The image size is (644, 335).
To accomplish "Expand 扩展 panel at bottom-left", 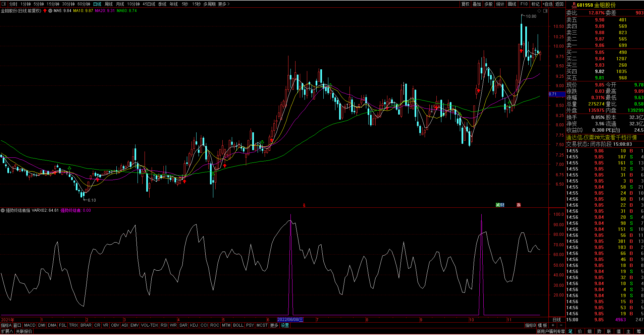I will click(7, 331).
